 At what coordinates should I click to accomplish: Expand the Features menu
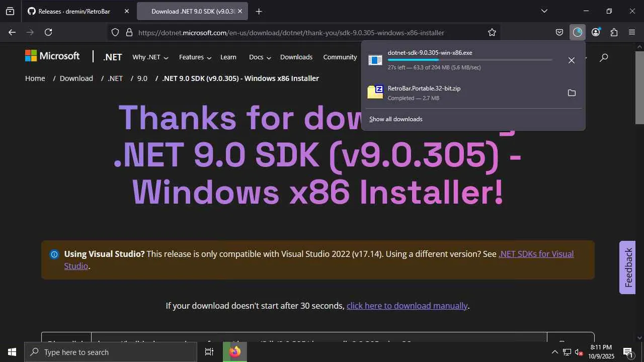195,57
